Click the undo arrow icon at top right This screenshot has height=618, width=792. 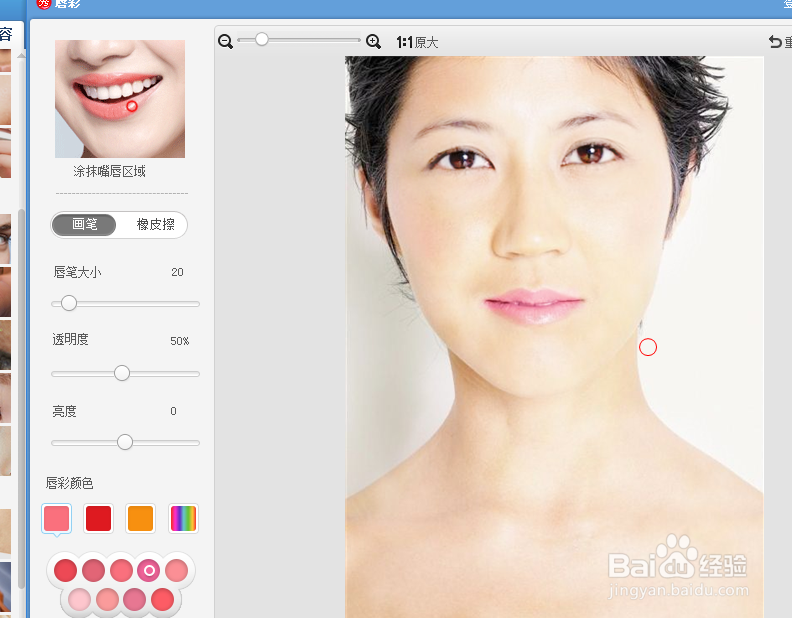tap(775, 41)
